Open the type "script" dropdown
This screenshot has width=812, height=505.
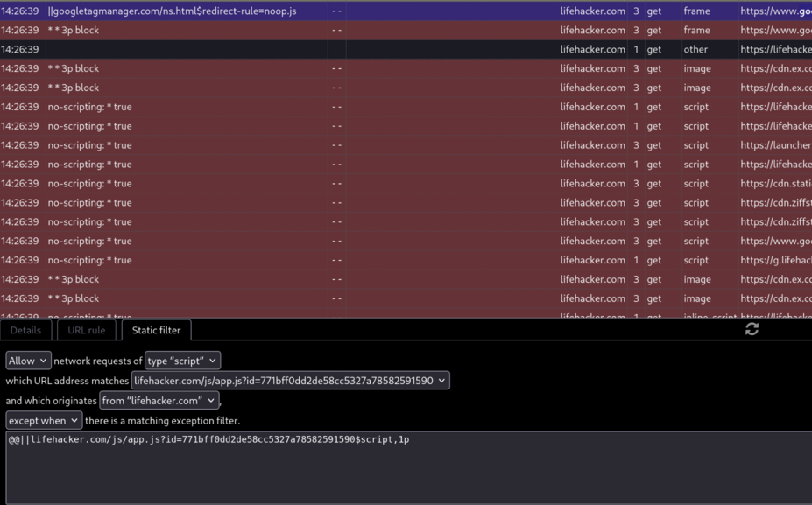(180, 360)
